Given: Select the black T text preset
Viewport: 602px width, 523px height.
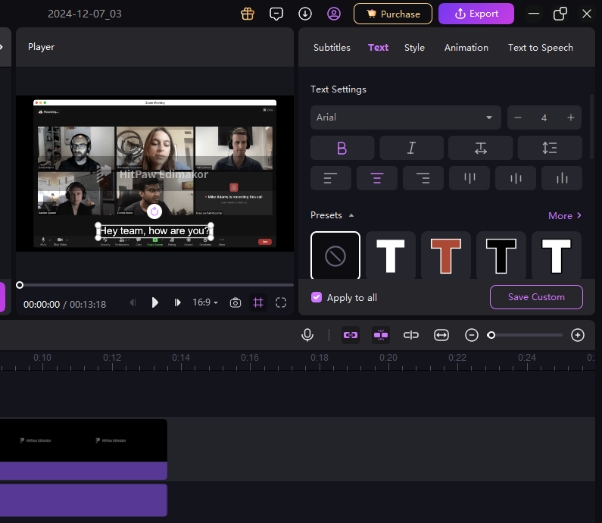Looking at the screenshot, I should pos(501,255).
